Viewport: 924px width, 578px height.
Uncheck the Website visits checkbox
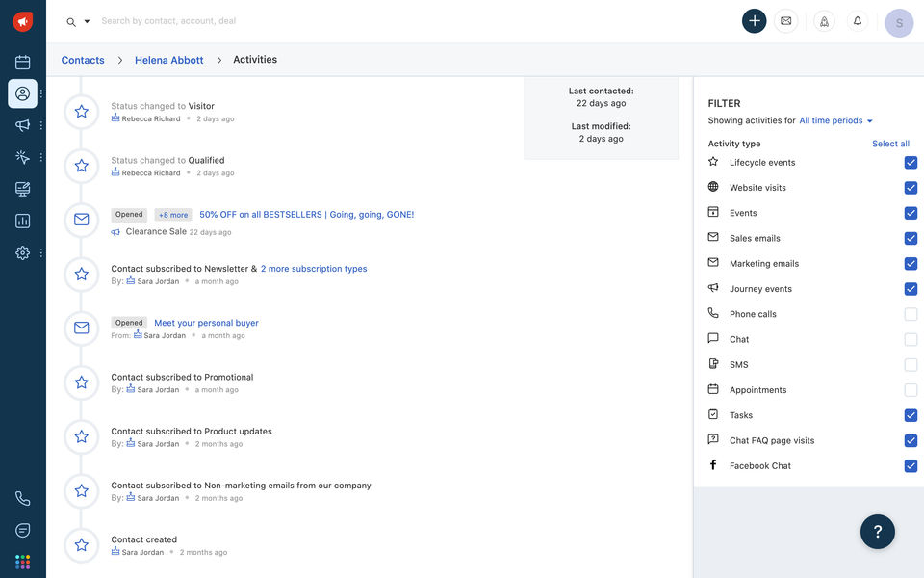coord(911,188)
